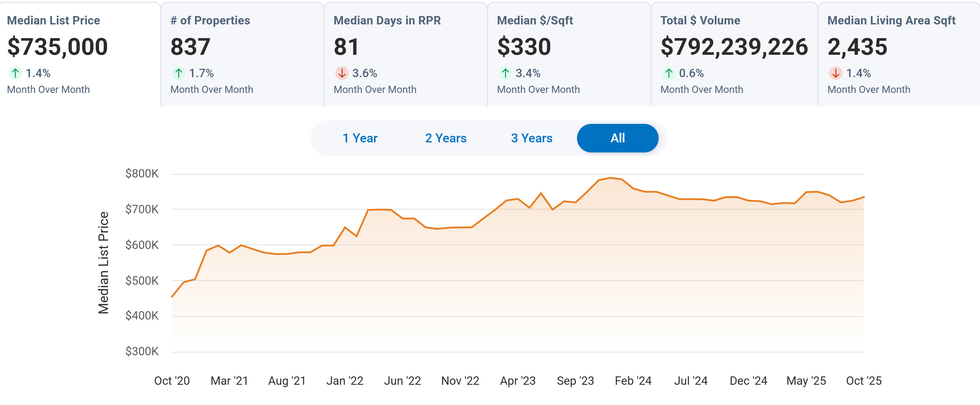Screen dimensions: 980x405
Task: Click red down arrow under Median Living Area Sqft
Action: coord(835,73)
